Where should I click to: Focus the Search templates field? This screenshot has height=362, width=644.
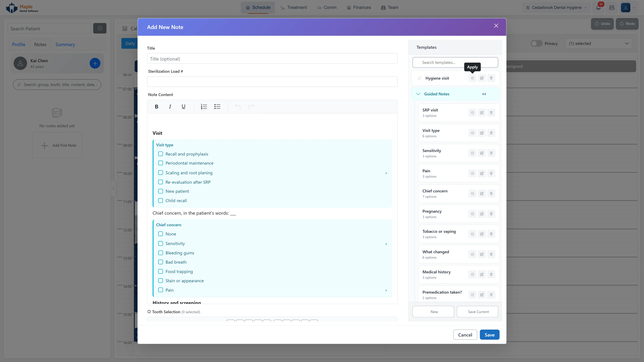click(x=455, y=63)
